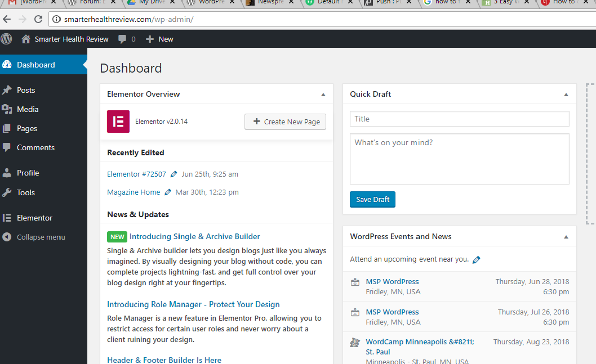The image size is (596, 364).
Task: Click the Media icon in sidebar
Action: tap(7, 109)
